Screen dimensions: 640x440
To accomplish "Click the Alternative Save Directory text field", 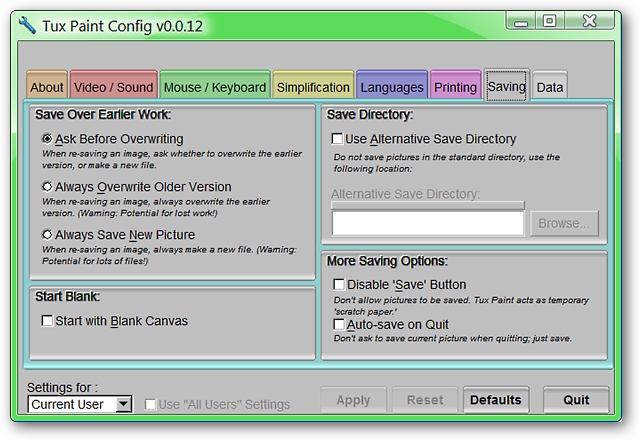I will click(x=428, y=223).
